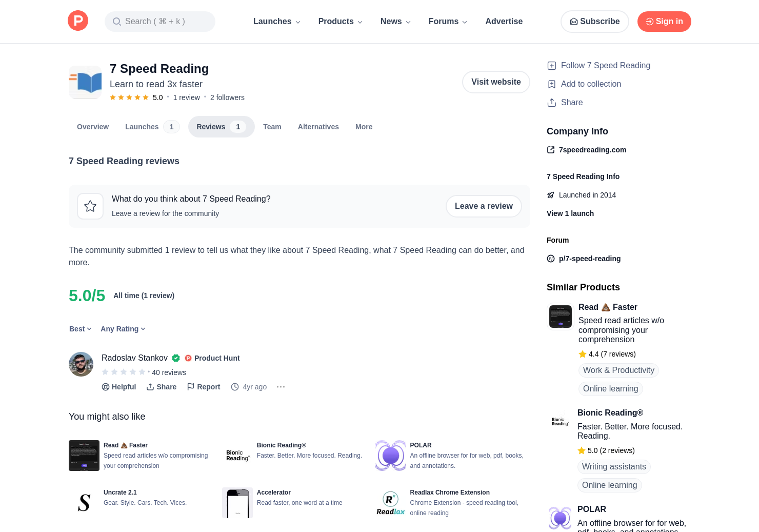Follow 7 Speed Reading
The height and width of the screenshot is (532, 759).
tap(599, 66)
